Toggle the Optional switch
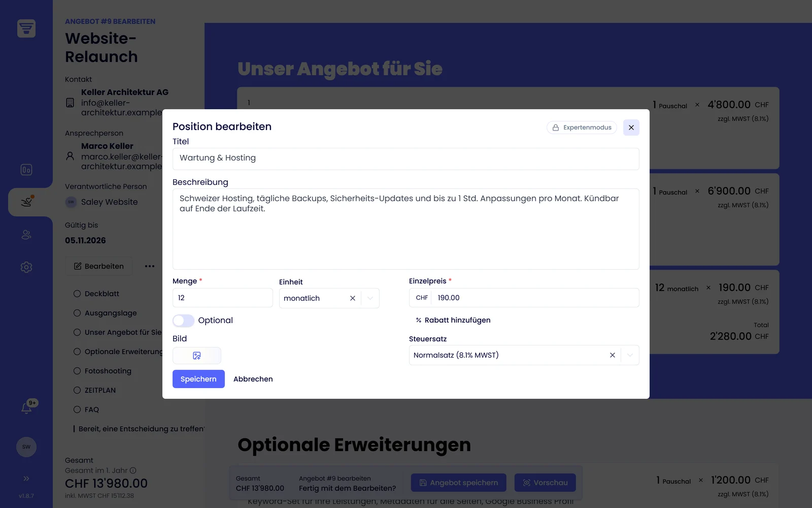Screen dimensions: 812x508 pyautogui.click(x=183, y=321)
